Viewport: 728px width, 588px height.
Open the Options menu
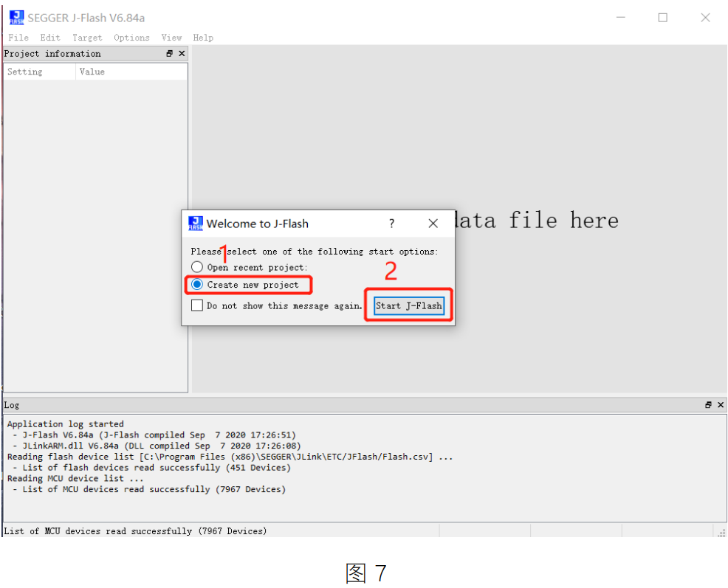[x=131, y=38]
